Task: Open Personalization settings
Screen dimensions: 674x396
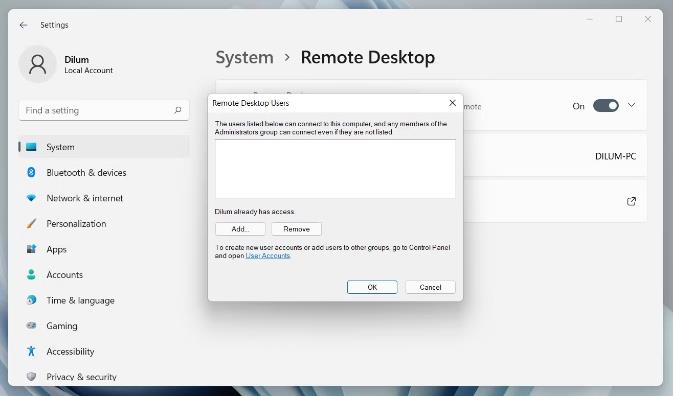Action: [104, 224]
